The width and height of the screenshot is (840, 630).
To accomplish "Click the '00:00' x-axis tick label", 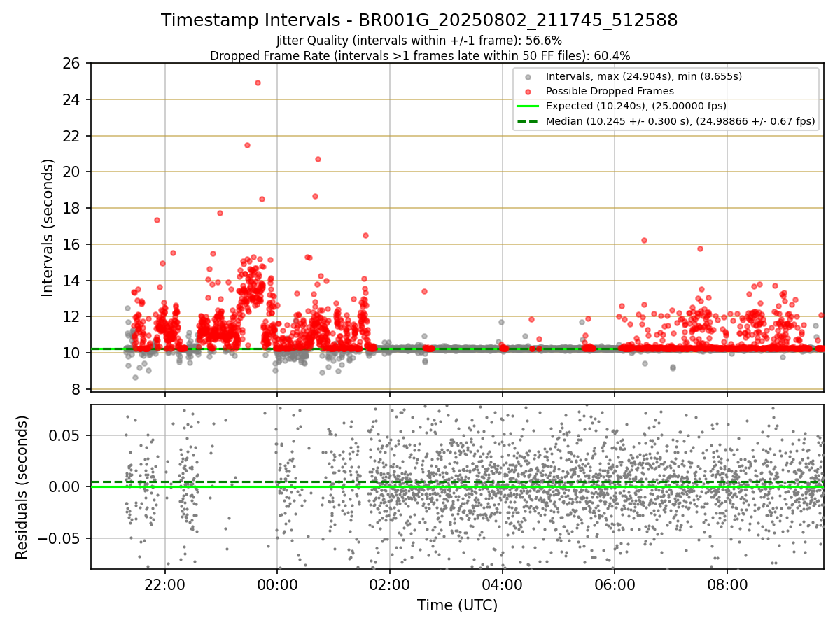I will [x=277, y=585].
